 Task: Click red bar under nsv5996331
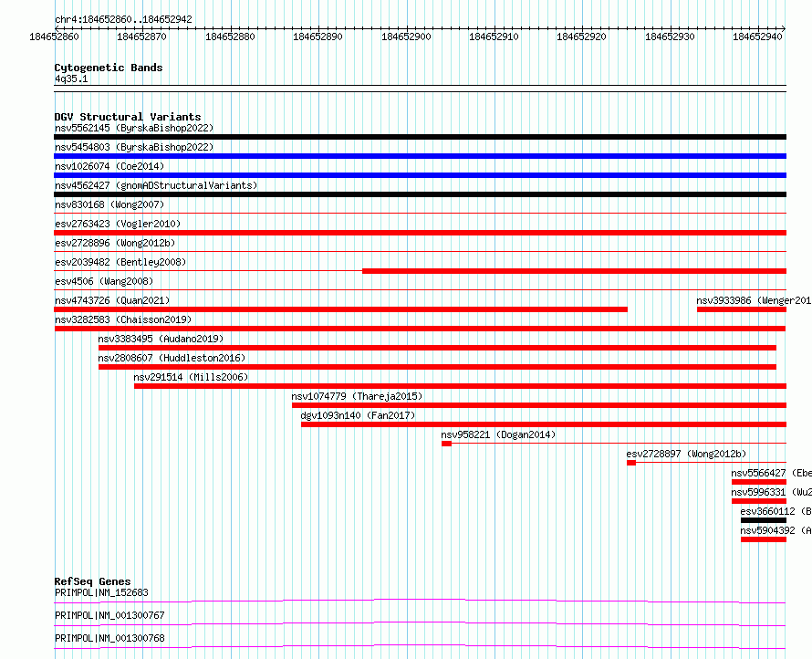point(759,501)
